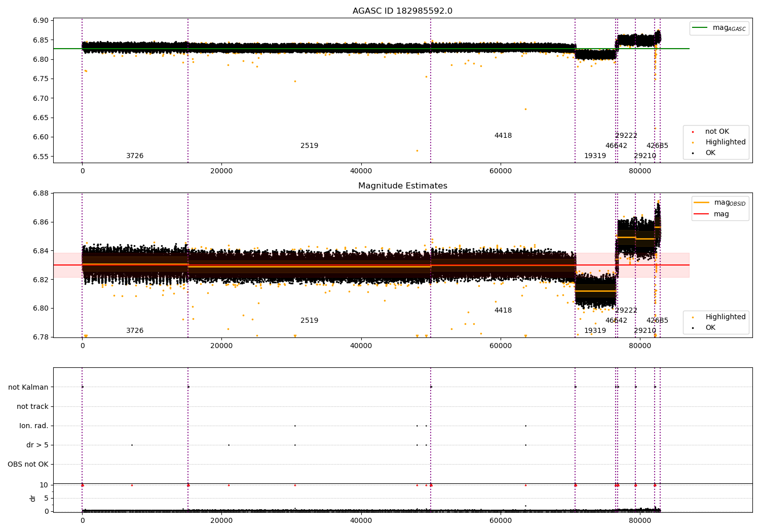Click the 'Magnitude Estimates' plot title
This screenshot has height=532, width=760.
coord(402,186)
